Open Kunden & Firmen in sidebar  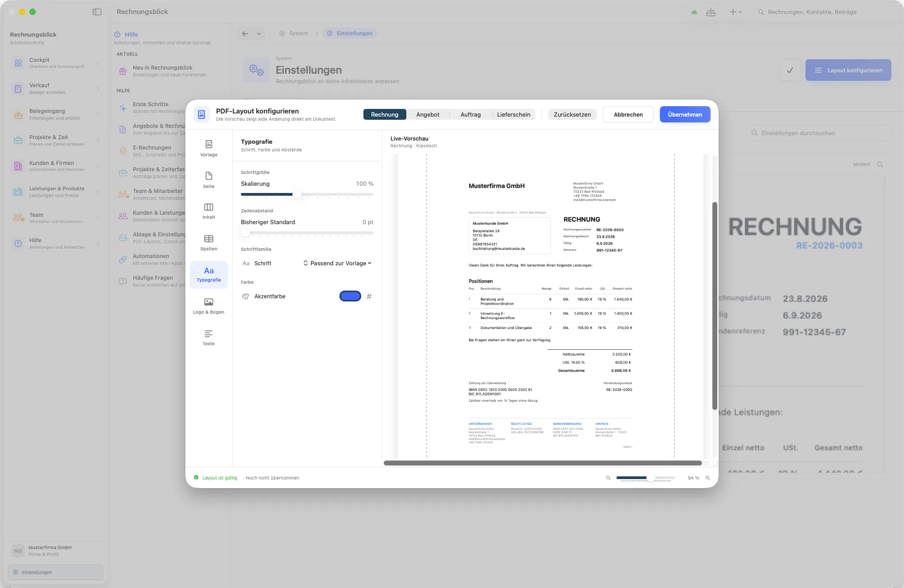coord(55,166)
